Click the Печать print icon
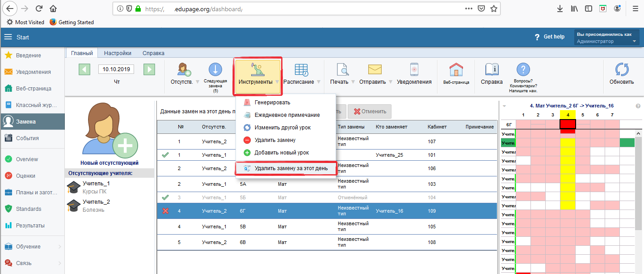The image size is (644, 274). (x=342, y=69)
